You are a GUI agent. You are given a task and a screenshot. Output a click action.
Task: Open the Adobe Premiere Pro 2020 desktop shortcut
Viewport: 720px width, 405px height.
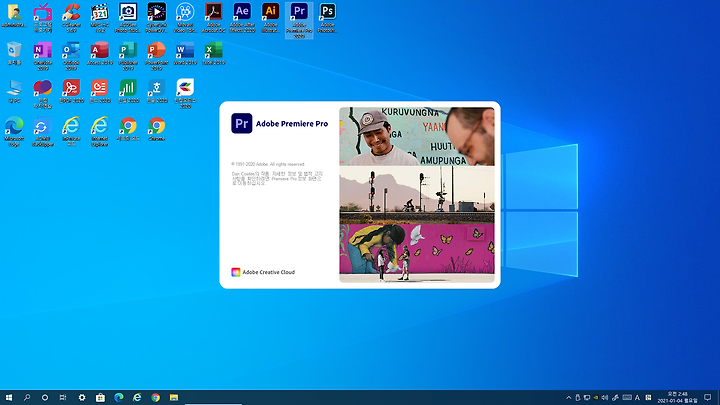[299, 20]
